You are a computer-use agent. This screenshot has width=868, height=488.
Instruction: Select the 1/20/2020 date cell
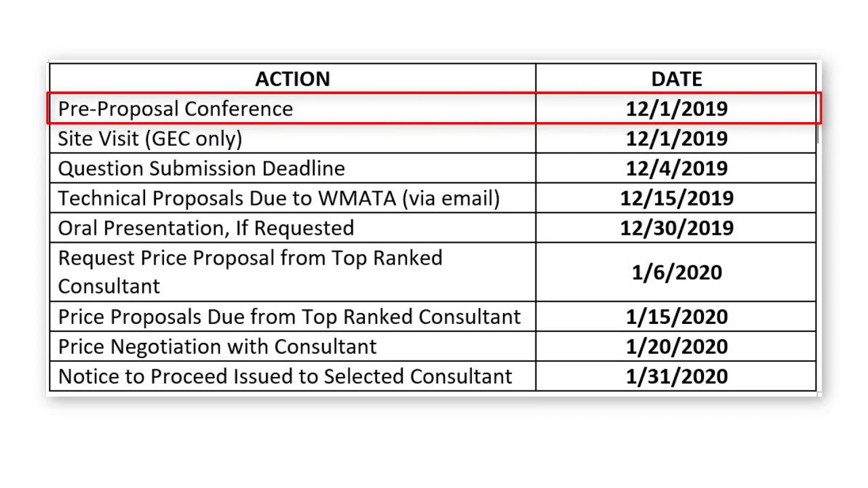pos(676,346)
